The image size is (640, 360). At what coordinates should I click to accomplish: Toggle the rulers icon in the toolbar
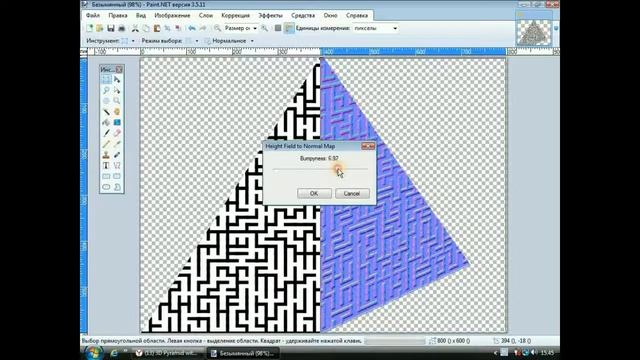point(289,29)
